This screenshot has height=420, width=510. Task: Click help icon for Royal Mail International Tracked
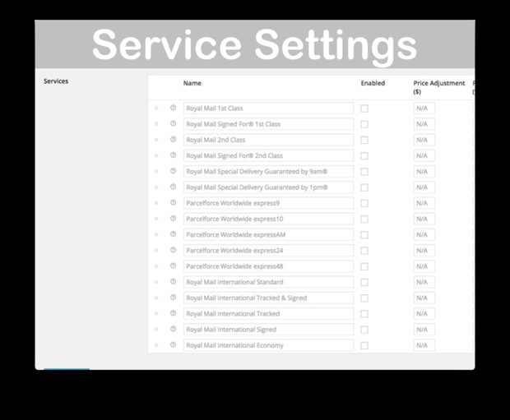[x=173, y=313]
